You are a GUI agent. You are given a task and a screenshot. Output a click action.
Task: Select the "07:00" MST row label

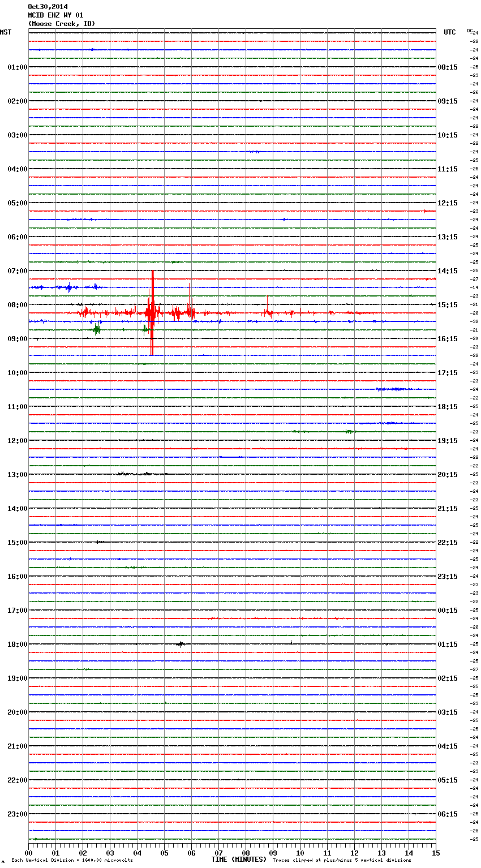pos(18,271)
